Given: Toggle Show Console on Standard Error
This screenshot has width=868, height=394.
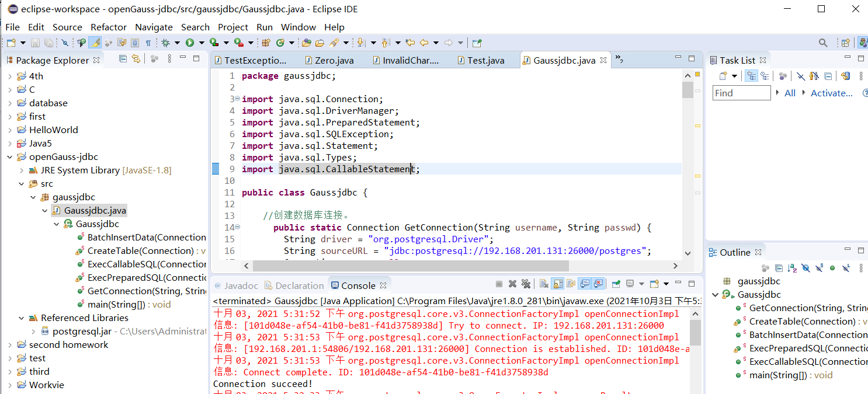Looking at the screenshot, I should (598, 284).
